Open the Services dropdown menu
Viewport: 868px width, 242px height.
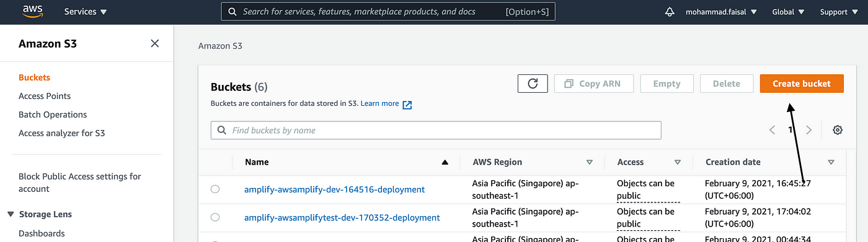[86, 12]
